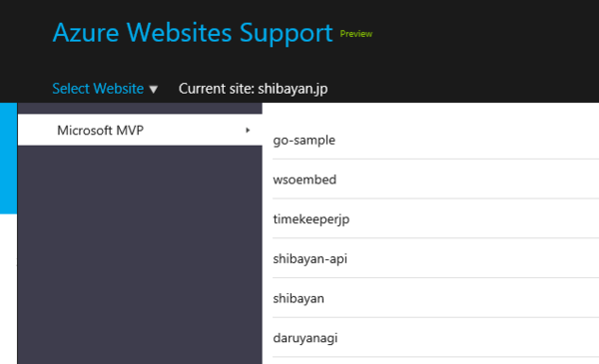Click the green Preview label
The height and width of the screenshot is (364, 599).
pyautogui.click(x=356, y=34)
